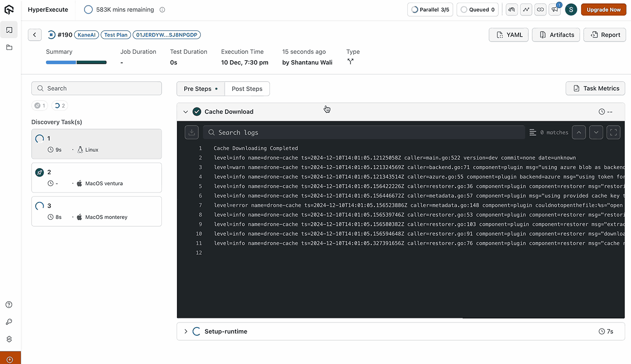Select the Jobs icon in the left sidebar

(x=9, y=29)
